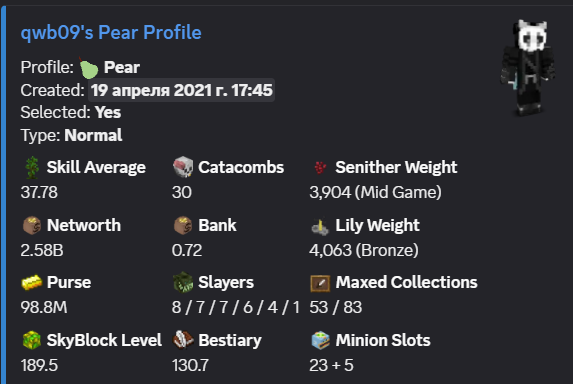Click the Lily Weight value 4,063 (Bronze)
The image size is (573, 384).
coord(364,250)
